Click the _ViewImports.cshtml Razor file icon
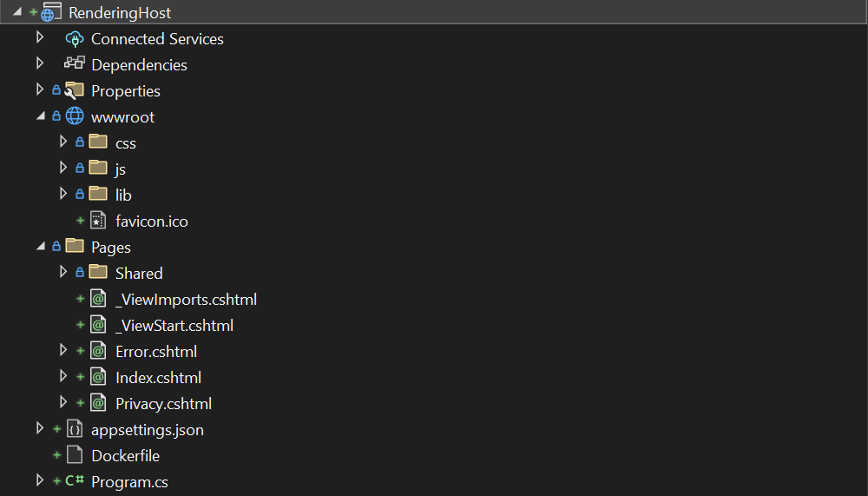This screenshot has width=868, height=496. click(98, 299)
